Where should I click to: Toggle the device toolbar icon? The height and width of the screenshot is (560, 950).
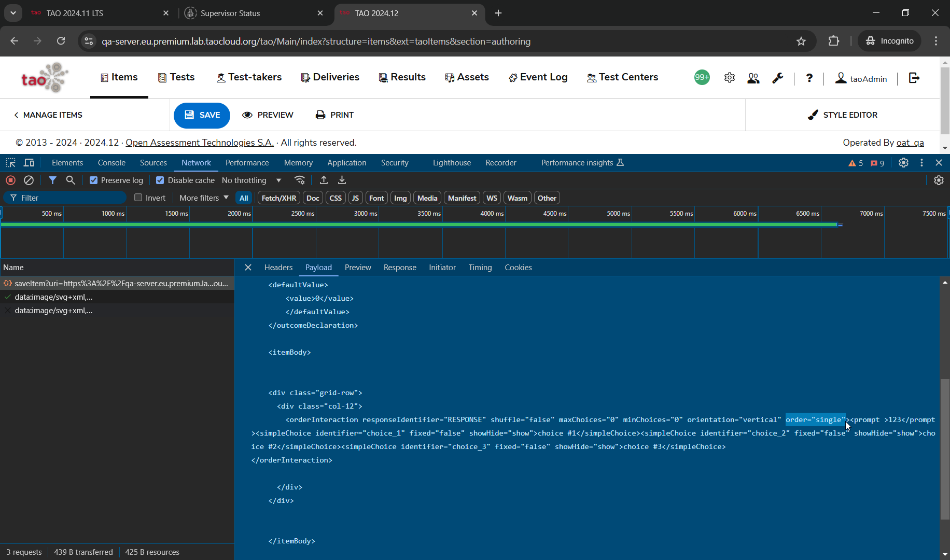click(29, 163)
